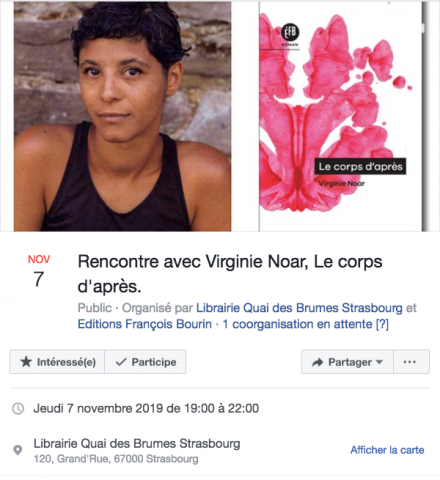Expand the Partager dropdown arrow
440x480 pixels.
pyautogui.click(x=379, y=362)
